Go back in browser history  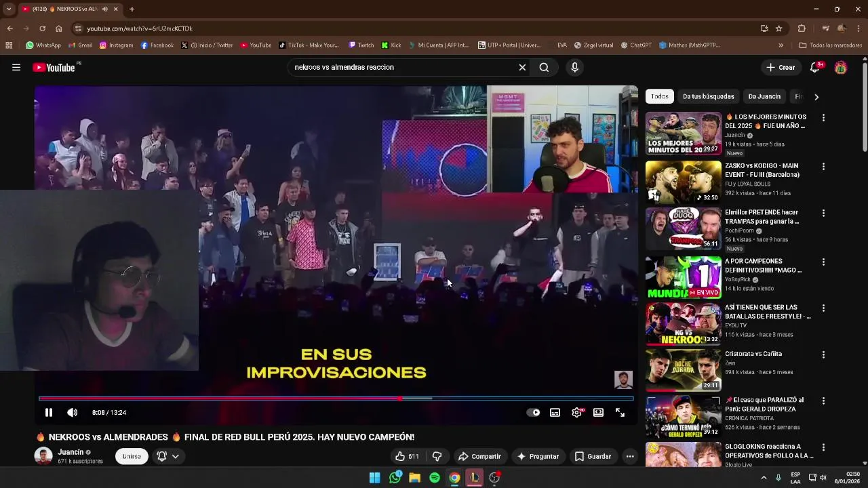click(9, 28)
